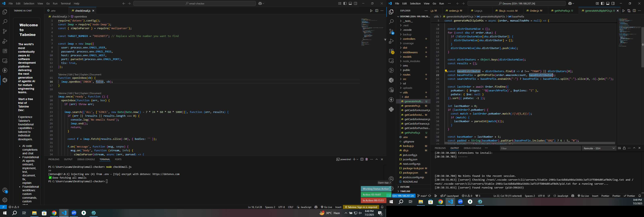Open Terminal menu in email-checker window
The width and height of the screenshot is (644, 217).
[65, 3]
